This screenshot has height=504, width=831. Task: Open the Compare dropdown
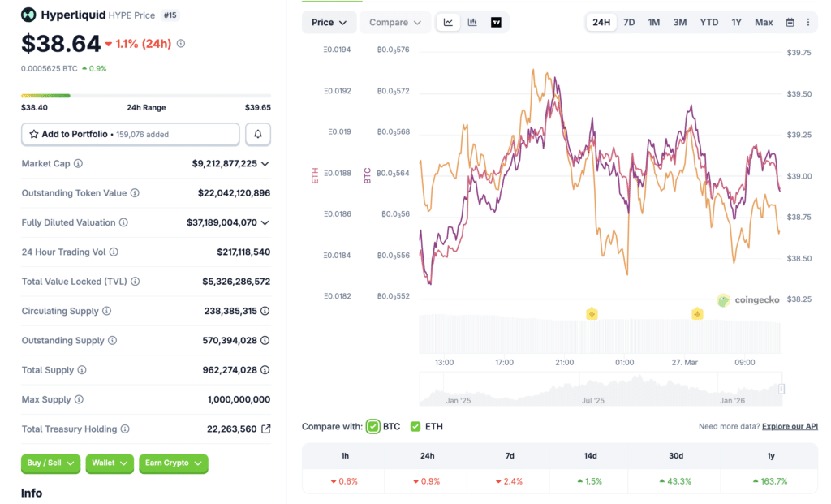(x=395, y=22)
